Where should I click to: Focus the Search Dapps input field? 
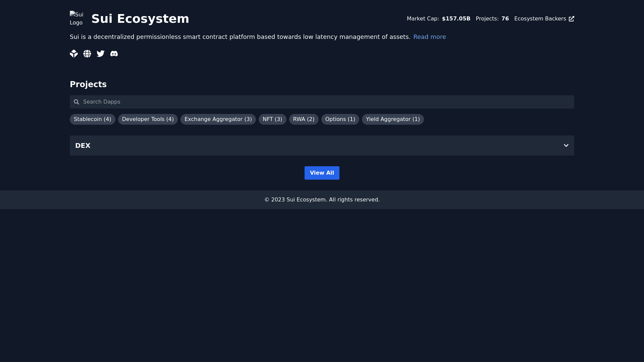(322, 102)
